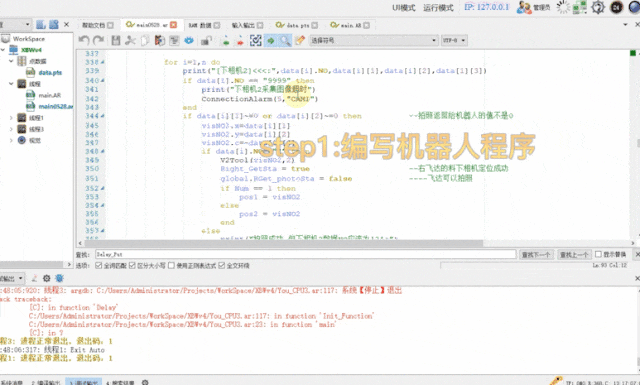The width and height of the screenshot is (640, 385).
Task: Click the 查找上一个 find previous button
Action: [574, 254]
